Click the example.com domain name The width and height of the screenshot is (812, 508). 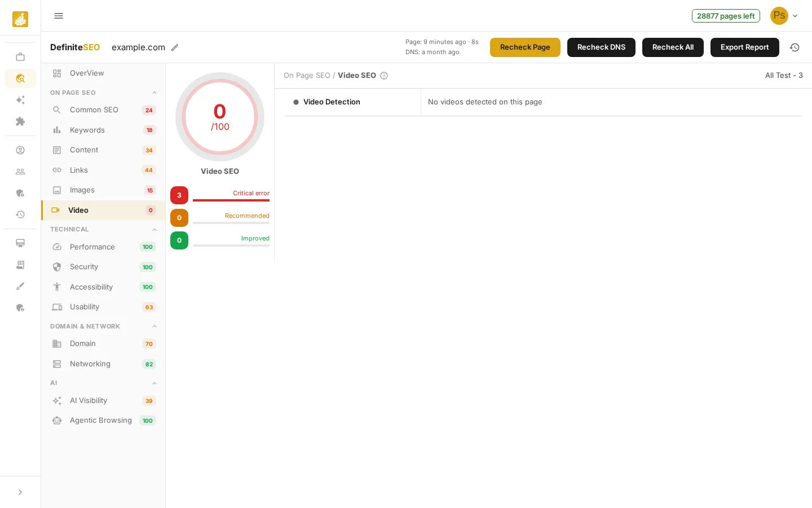(138, 47)
